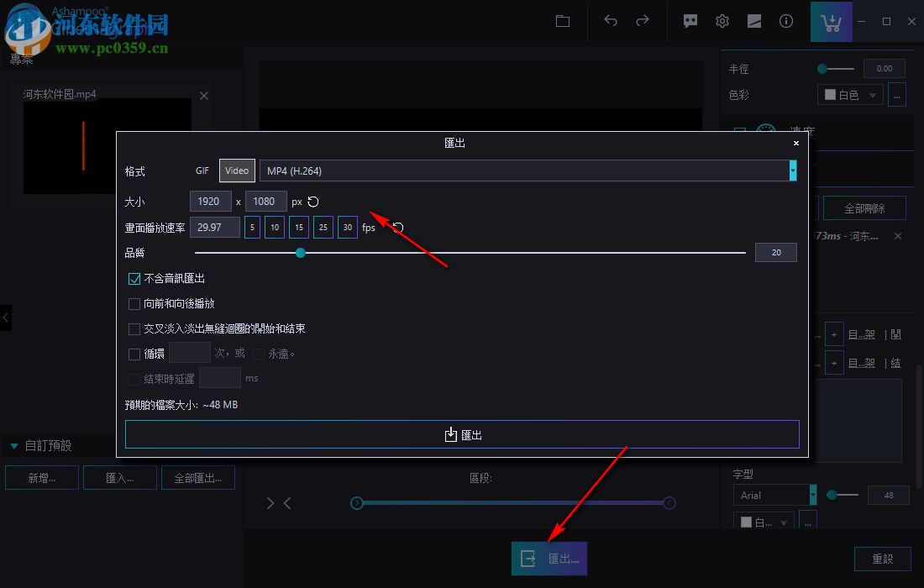Click the left panel collapse arrow
Viewport: 924px width, 588px height.
coord(5,318)
